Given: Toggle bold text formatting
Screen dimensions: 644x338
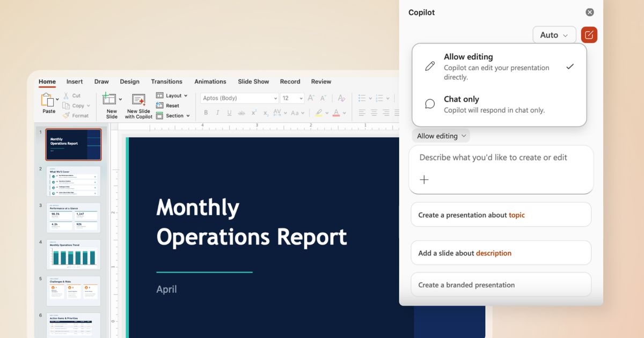Looking at the screenshot, I should pyautogui.click(x=206, y=113).
